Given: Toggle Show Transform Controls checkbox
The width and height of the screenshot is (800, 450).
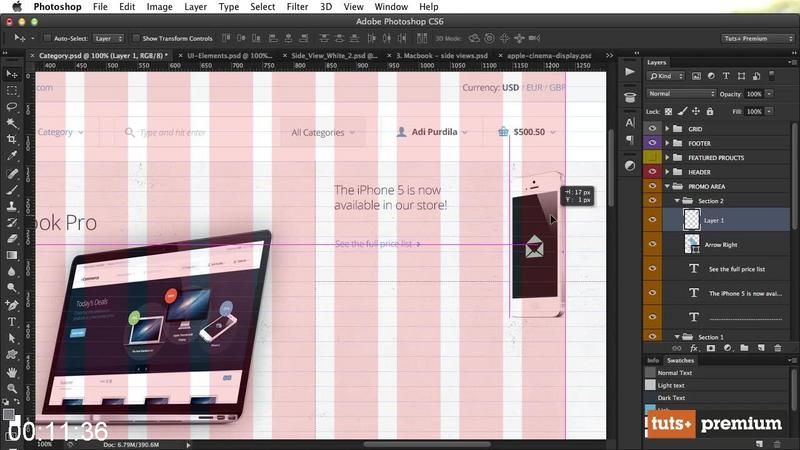Looking at the screenshot, I should (136, 38).
